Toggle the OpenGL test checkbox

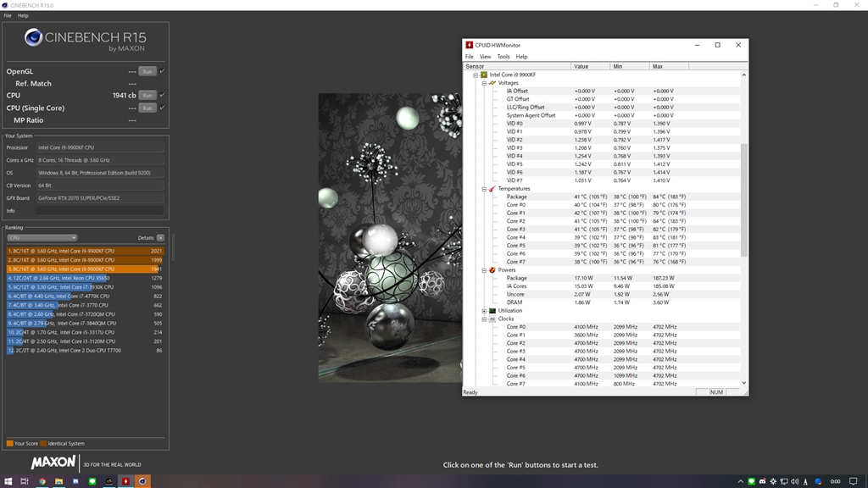tap(162, 71)
